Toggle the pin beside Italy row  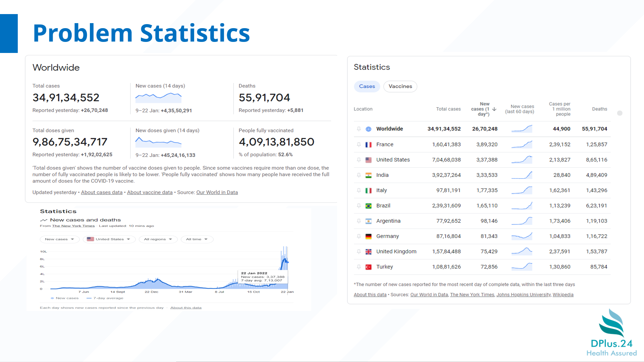click(359, 190)
